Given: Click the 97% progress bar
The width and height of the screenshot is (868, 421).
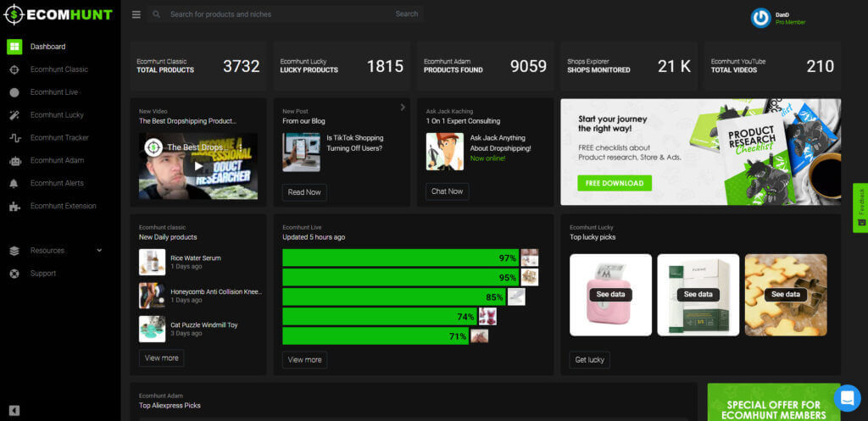Looking at the screenshot, I should [401, 258].
